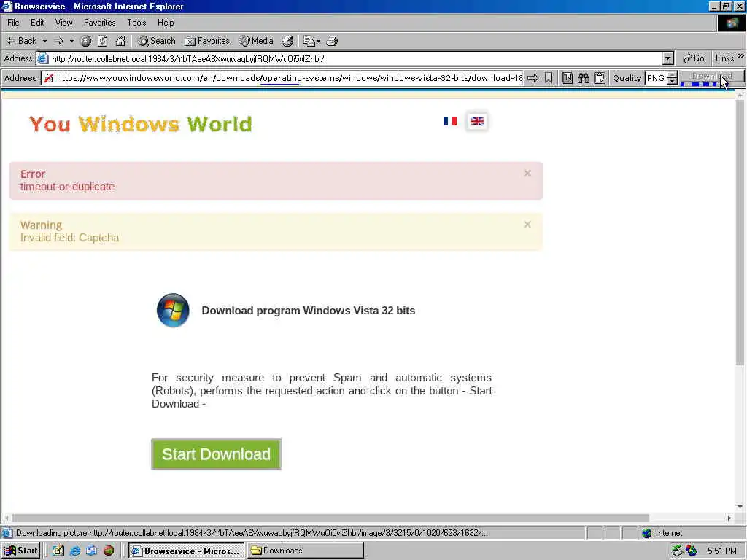This screenshot has height=560, width=747.
Task: Click the Refresh page icon
Action: pyautogui.click(x=103, y=41)
